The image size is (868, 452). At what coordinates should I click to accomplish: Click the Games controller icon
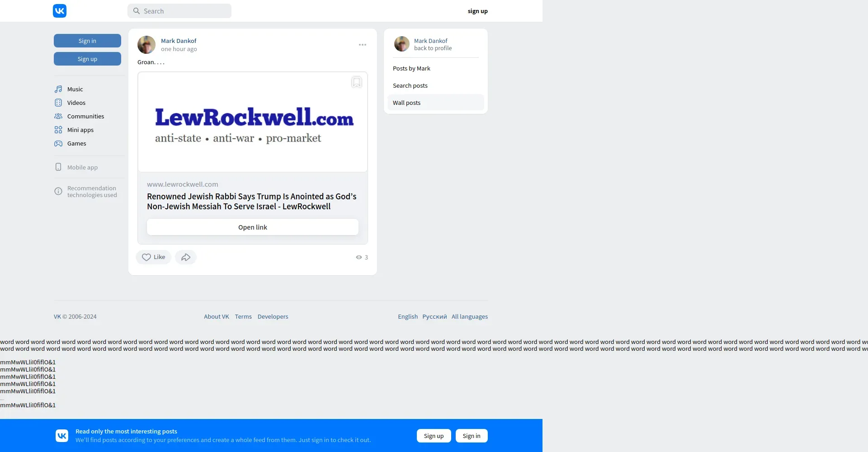pyautogui.click(x=58, y=143)
